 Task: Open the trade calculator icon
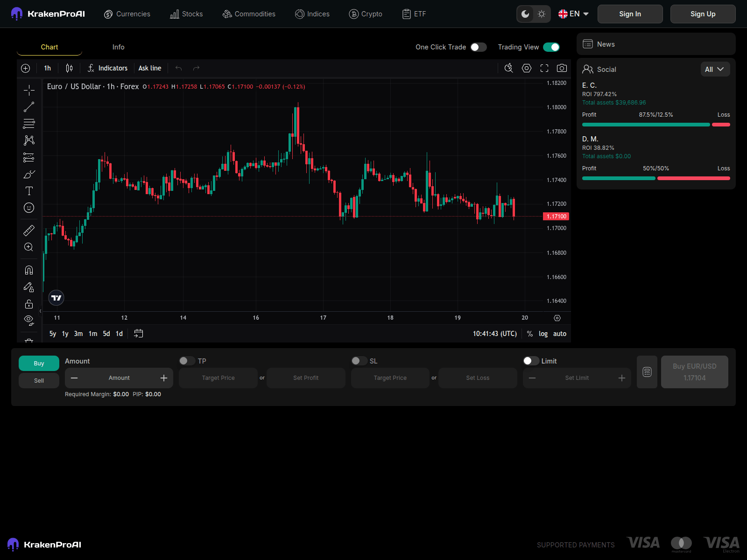tap(647, 372)
